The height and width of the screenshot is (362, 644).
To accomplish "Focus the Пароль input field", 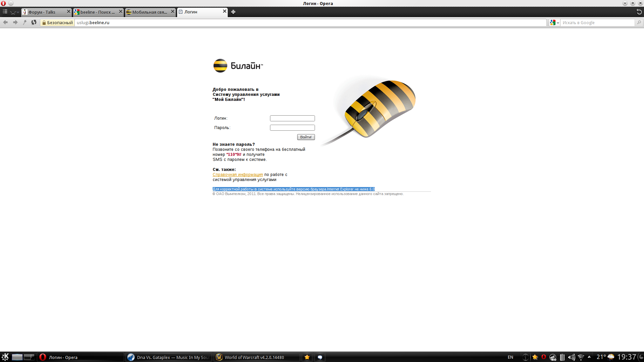I will click(x=292, y=128).
